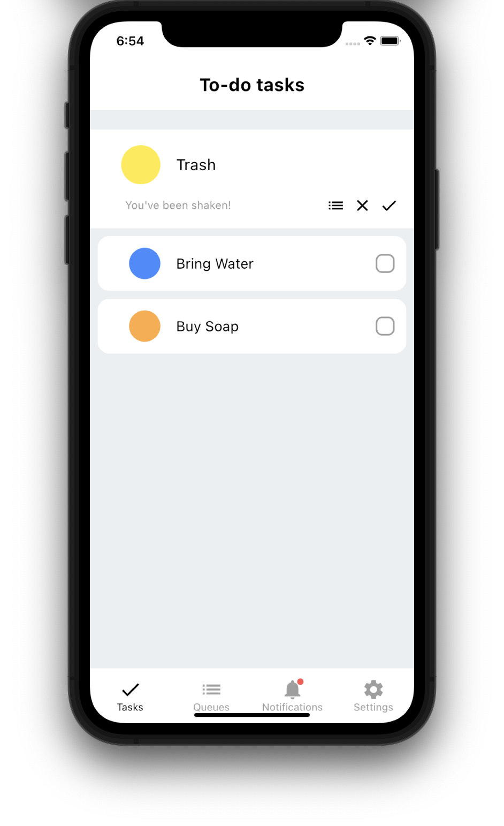Switch to the Notifications tab label
This screenshot has height=826, width=504.
292,707
